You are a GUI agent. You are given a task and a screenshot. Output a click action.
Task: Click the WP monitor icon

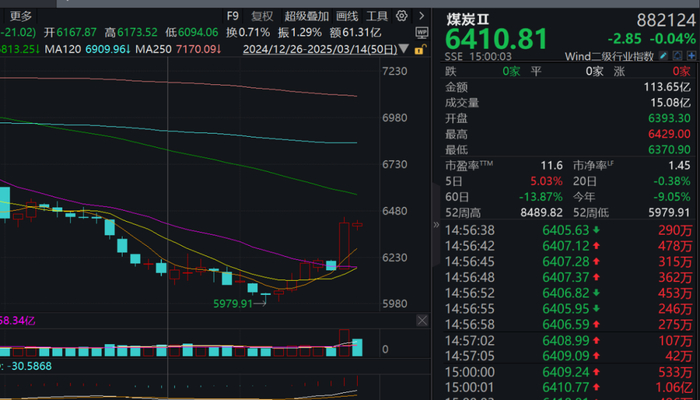tap(422, 33)
